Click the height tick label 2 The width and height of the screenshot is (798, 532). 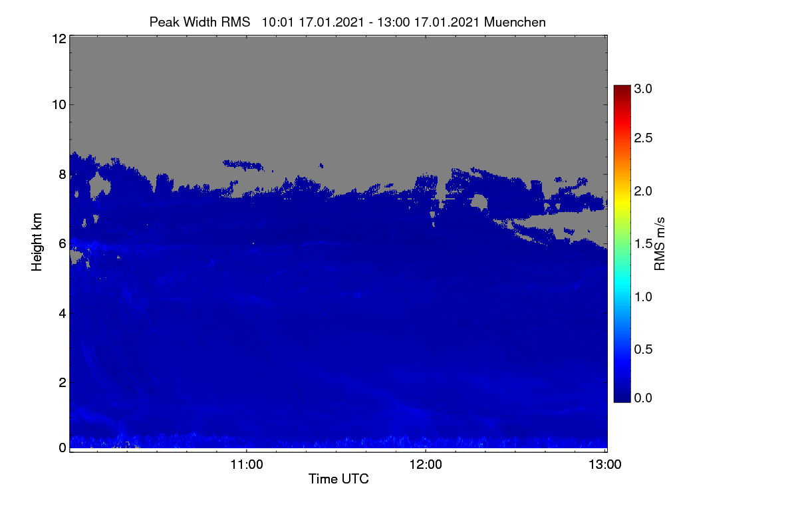(x=62, y=382)
